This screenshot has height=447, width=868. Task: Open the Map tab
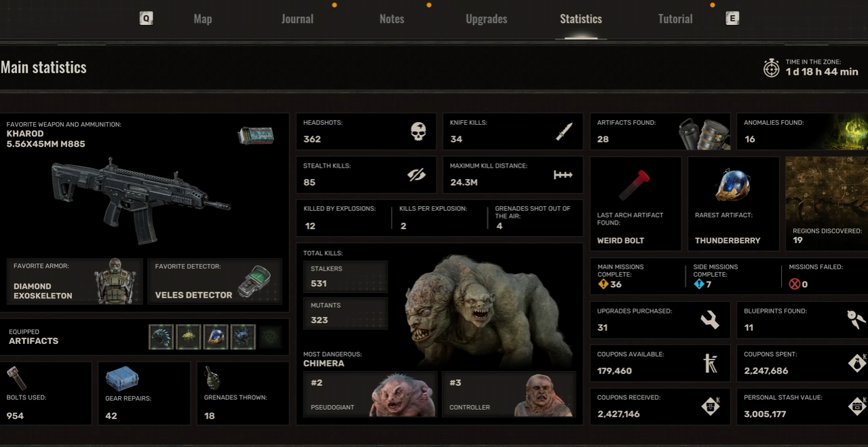(x=203, y=19)
